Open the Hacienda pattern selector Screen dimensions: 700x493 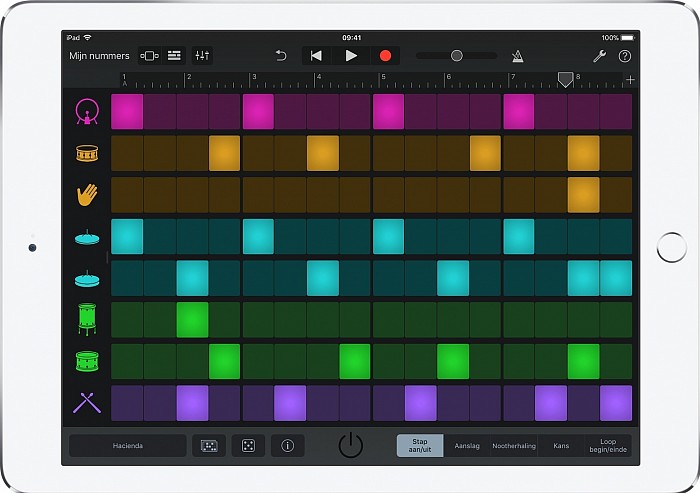127,445
